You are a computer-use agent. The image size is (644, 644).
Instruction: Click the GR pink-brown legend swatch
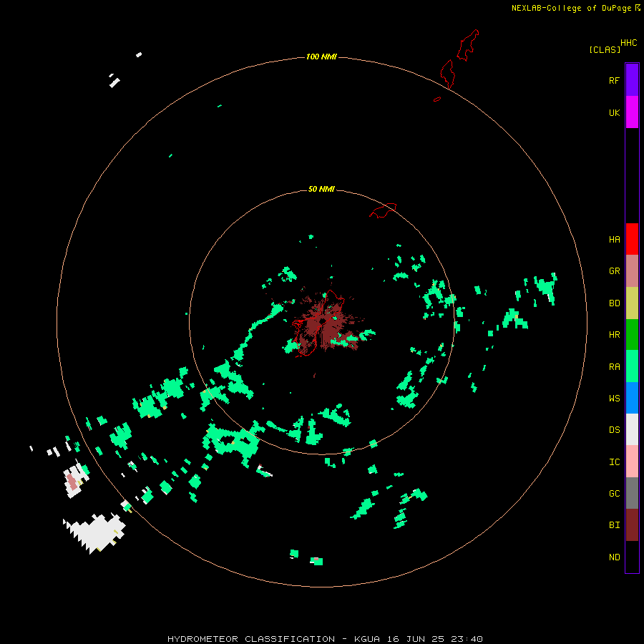click(x=632, y=271)
